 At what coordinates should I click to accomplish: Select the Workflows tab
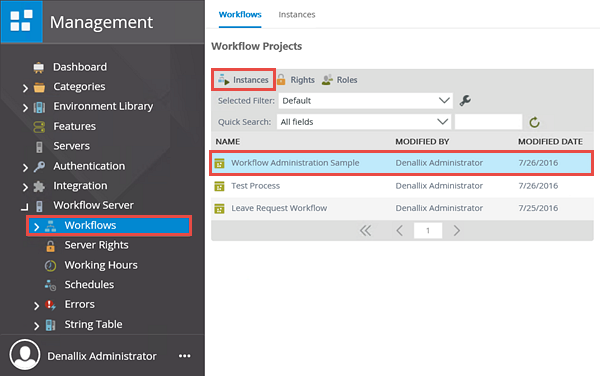point(240,15)
